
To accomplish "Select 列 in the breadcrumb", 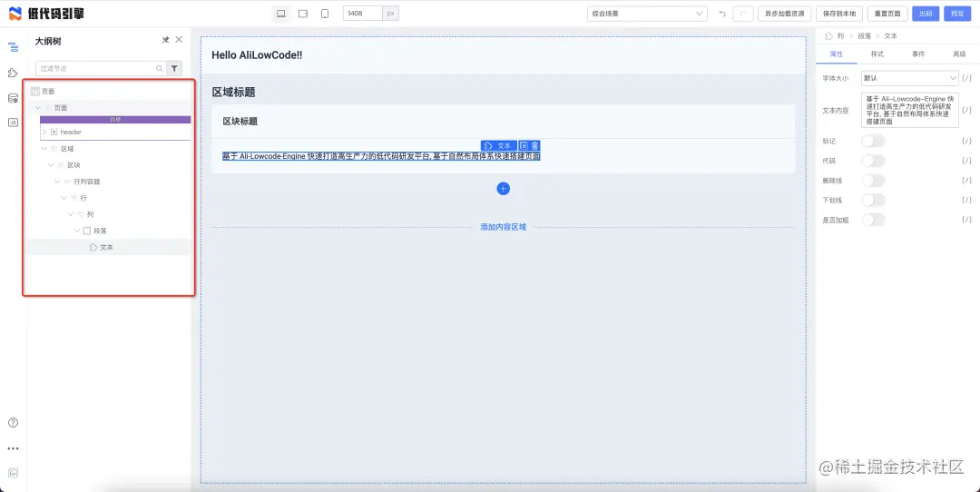I will click(x=840, y=36).
